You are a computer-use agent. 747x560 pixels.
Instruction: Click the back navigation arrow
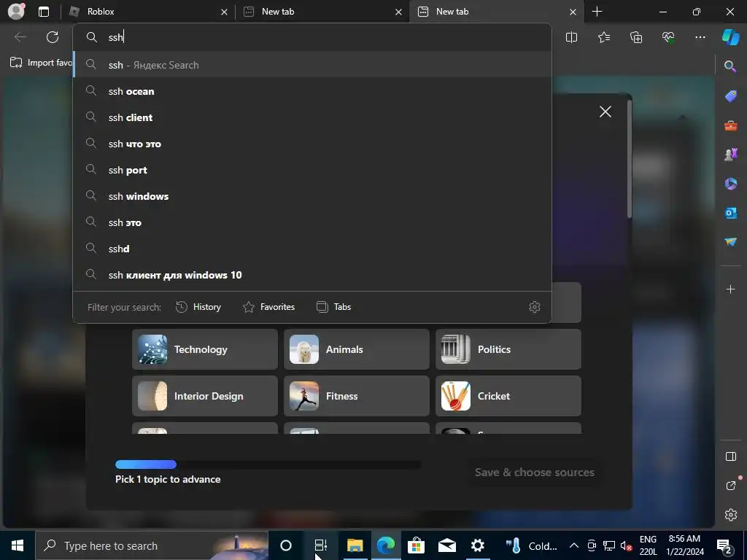[20, 37]
